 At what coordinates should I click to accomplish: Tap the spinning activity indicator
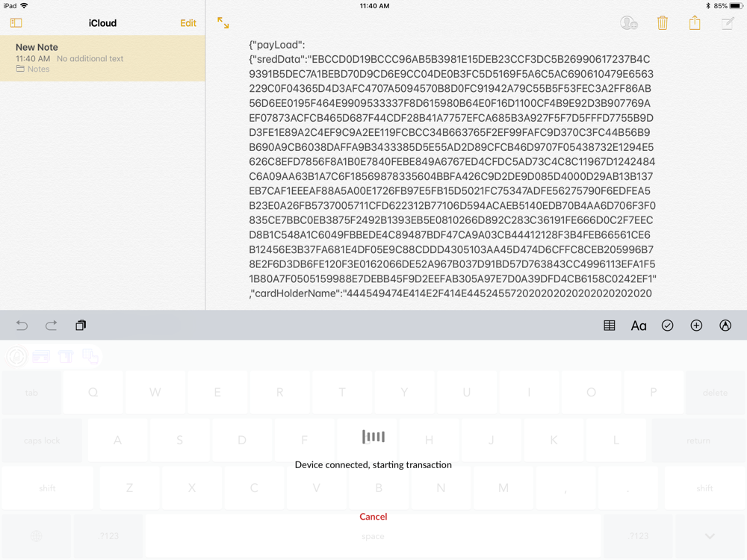coord(373,437)
